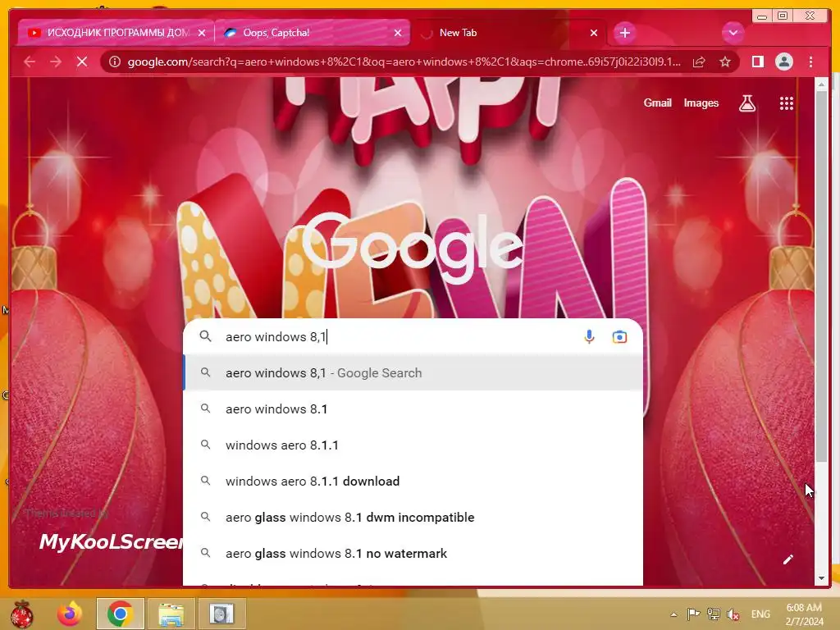Launch Firefox from the taskbar

(70, 614)
